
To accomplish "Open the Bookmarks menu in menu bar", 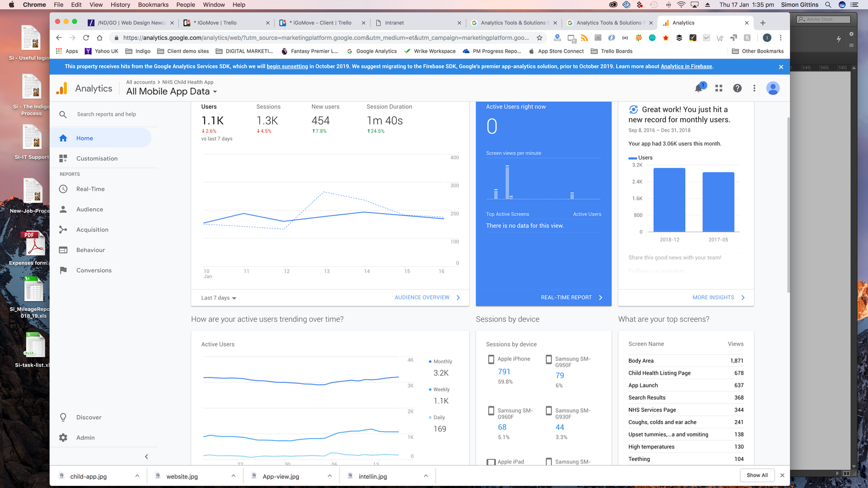I will (154, 5).
